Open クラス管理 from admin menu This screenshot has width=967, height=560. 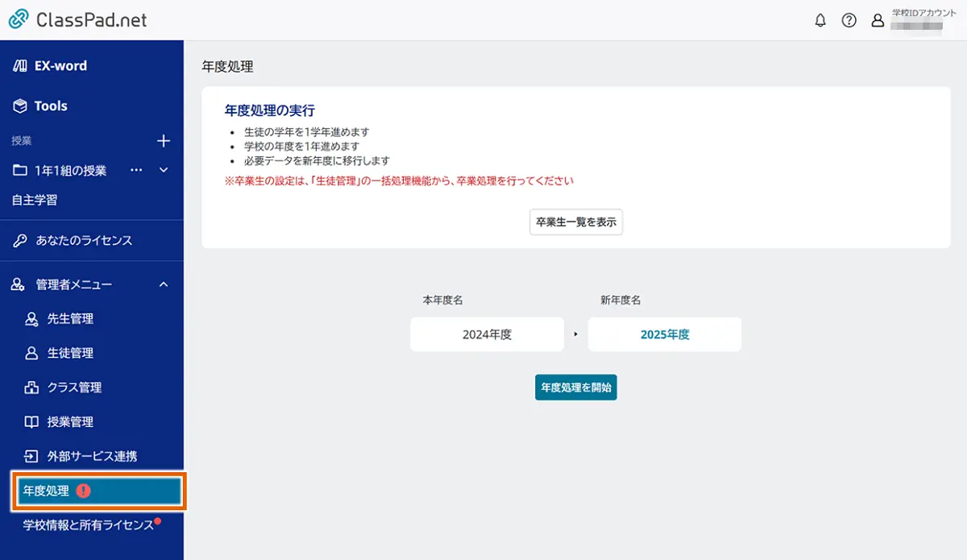74,388
